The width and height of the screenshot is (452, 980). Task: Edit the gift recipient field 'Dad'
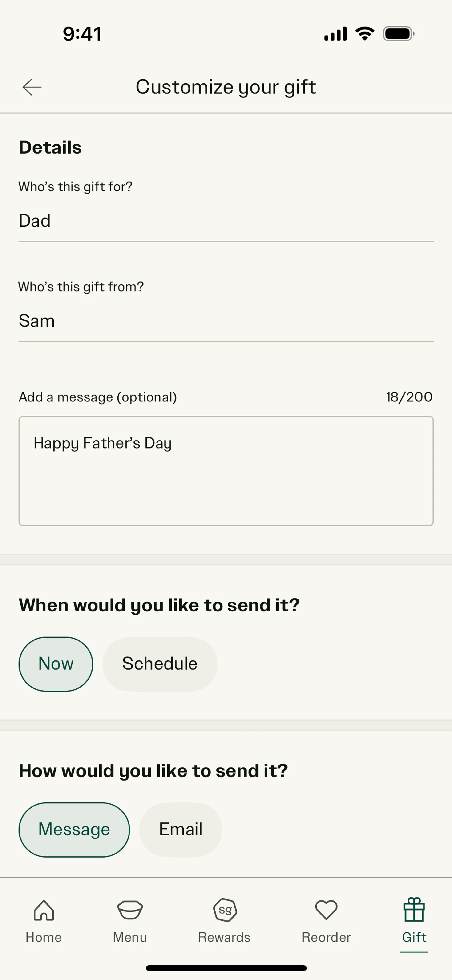(226, 221)
